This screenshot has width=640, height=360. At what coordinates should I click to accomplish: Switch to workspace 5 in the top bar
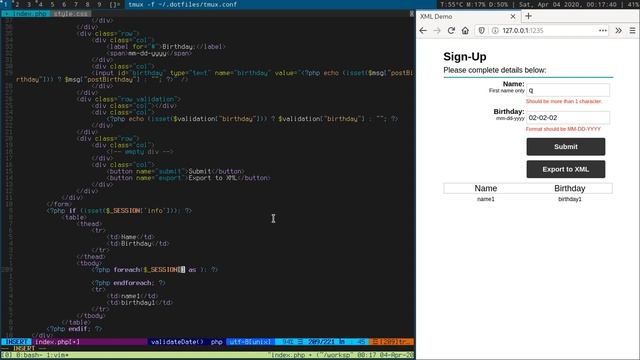pos(52,4)
